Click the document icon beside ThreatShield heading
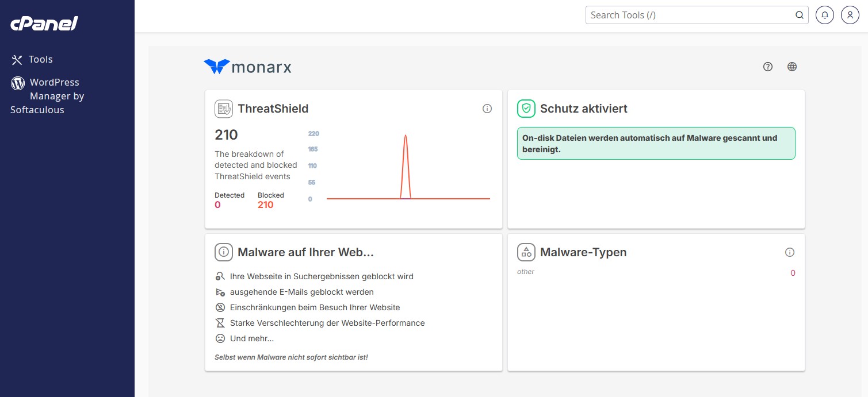The height and width of the screenshot is (397, 868). click(223, 109)
